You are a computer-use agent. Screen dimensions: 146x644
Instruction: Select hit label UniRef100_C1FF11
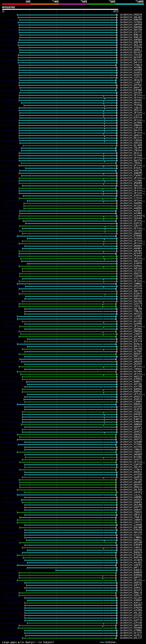[131, 77]
